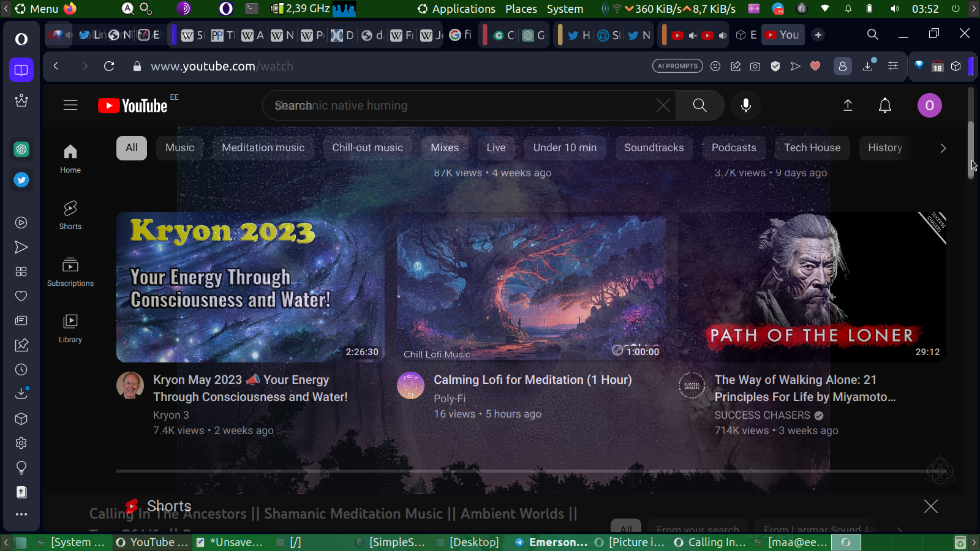Image resolution: width=980 pixels, height=551 pixels.
Task: Open Shorts from the YouTube sidebar
Action: 70,215
